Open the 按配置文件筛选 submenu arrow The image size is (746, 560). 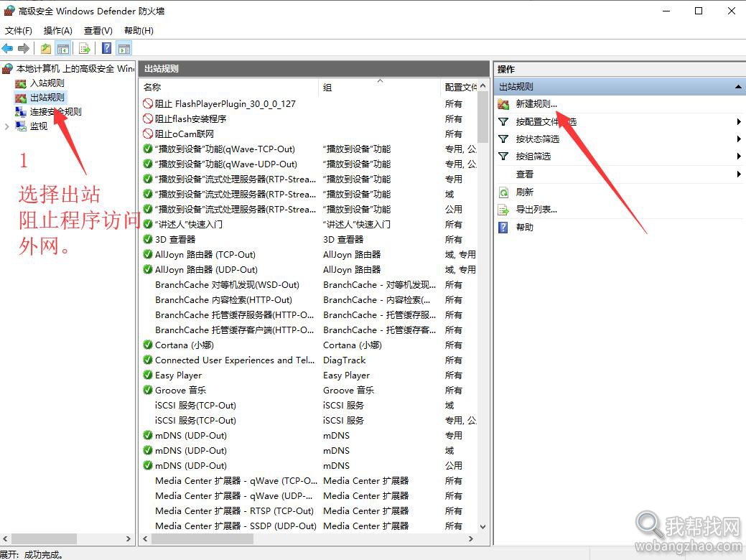click(x=739, y=122)
